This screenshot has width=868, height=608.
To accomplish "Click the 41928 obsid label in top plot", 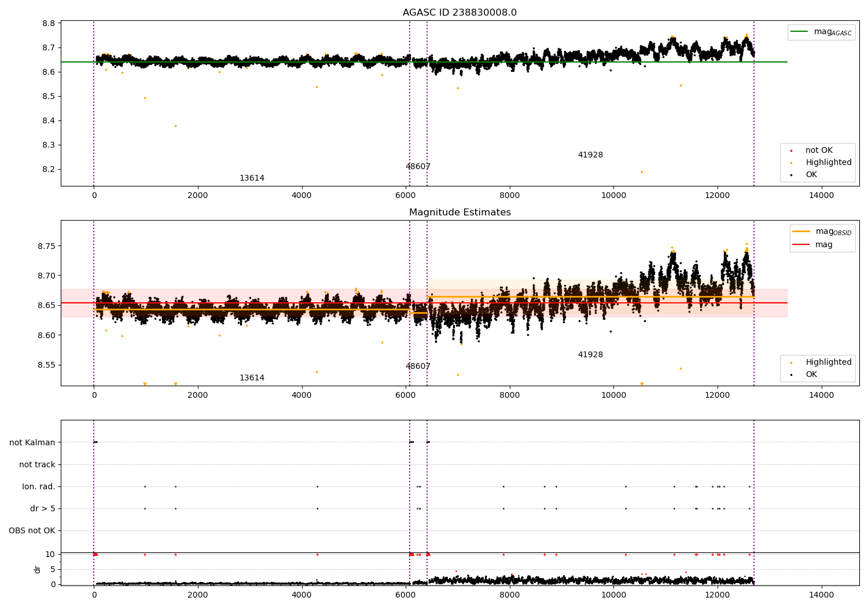I will pos(590,155).
